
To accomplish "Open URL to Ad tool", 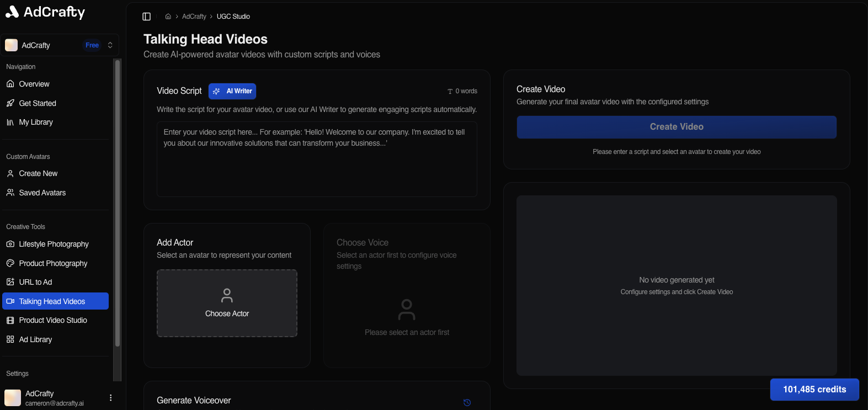I will pos(55,282).
